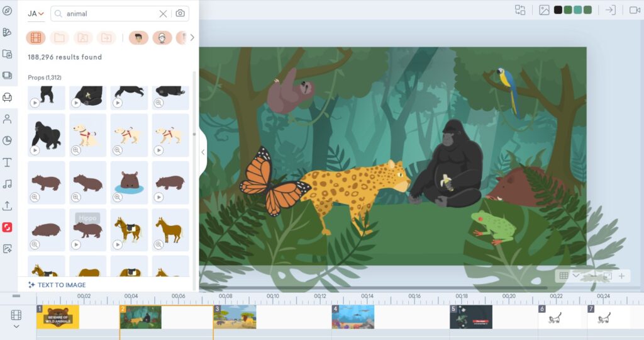The image size is (644, 340).
Task: Click the Upload icon in sidebar
Action: coord(8,205)
